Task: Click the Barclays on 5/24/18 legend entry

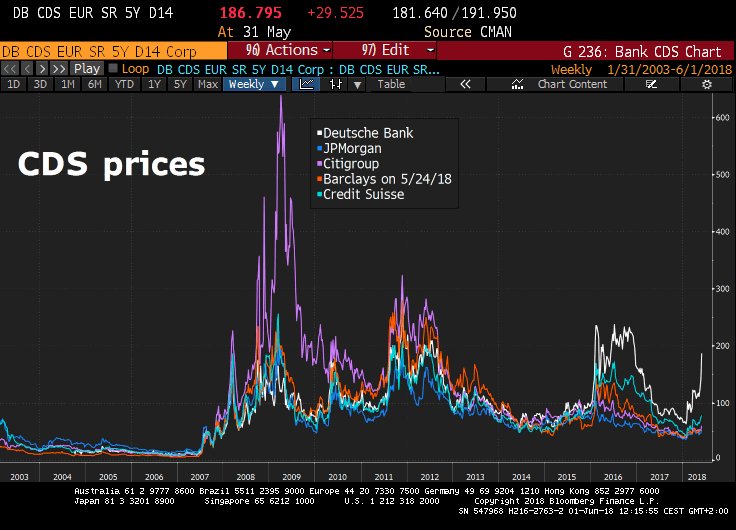Action: click(x=384, y=179)
